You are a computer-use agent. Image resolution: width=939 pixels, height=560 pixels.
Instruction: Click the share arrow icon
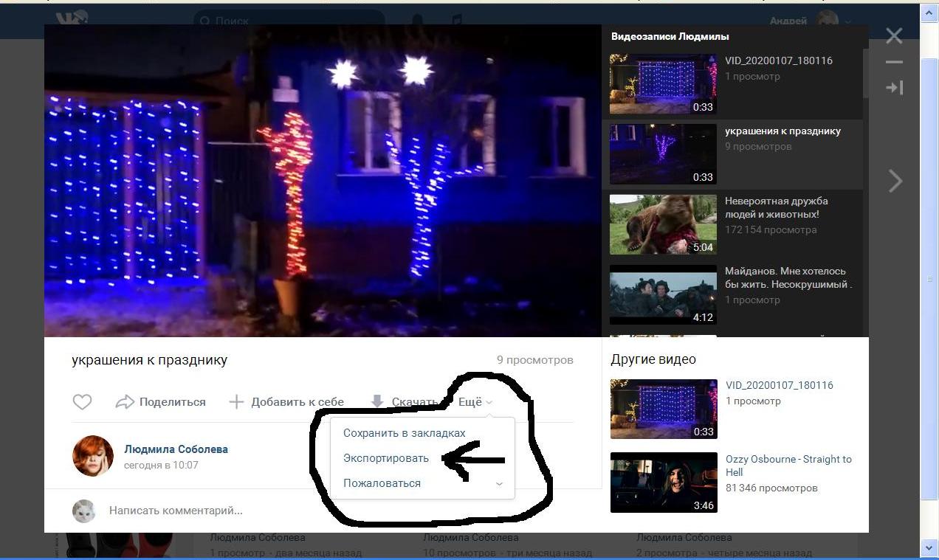pyautogui.click(x=125, y=402)
